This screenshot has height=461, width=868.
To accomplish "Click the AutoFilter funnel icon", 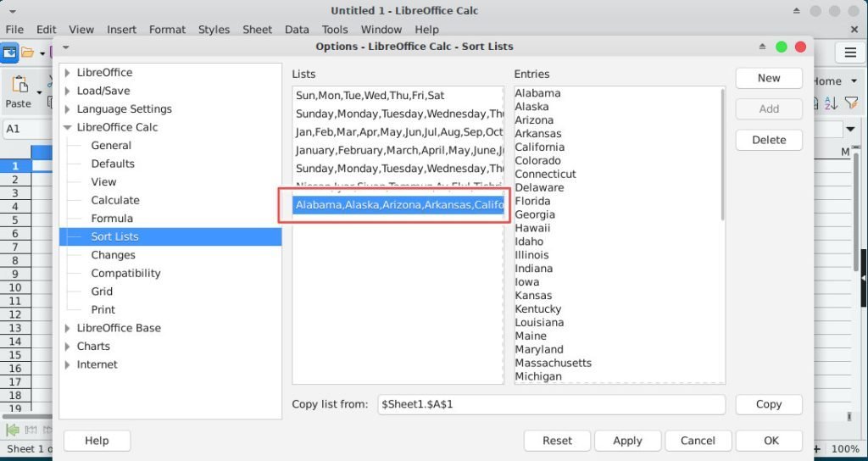I will pos(851,103).
